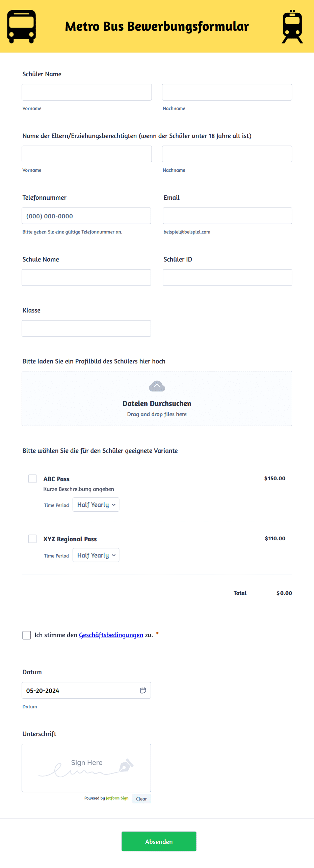This screenshot has width=314, height=868.
Task: Click the Schüler ID field
Action: (x=227, y=277)
